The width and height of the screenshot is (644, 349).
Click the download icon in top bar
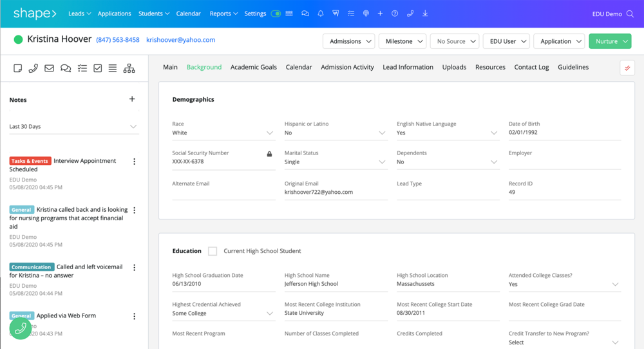425,14
